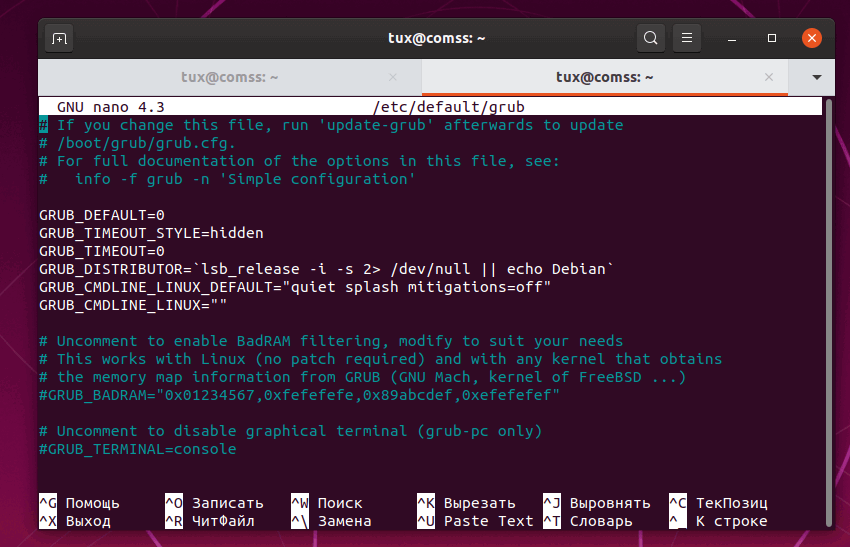Open the terminal search magnifier icon

[651, 39]
